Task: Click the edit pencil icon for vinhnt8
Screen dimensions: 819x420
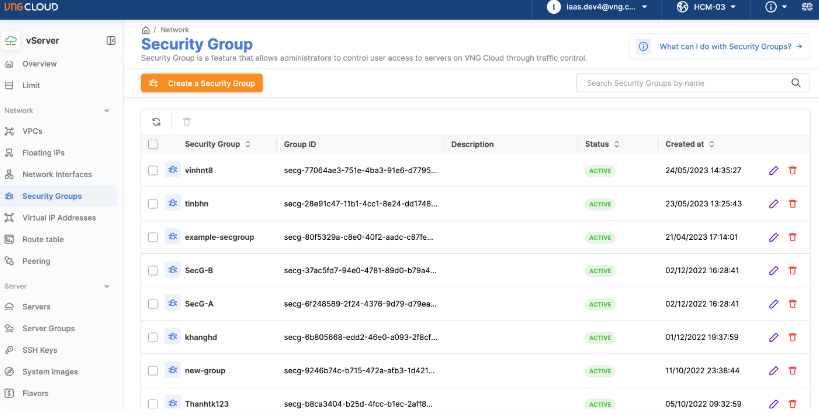Action: point(773,170)
